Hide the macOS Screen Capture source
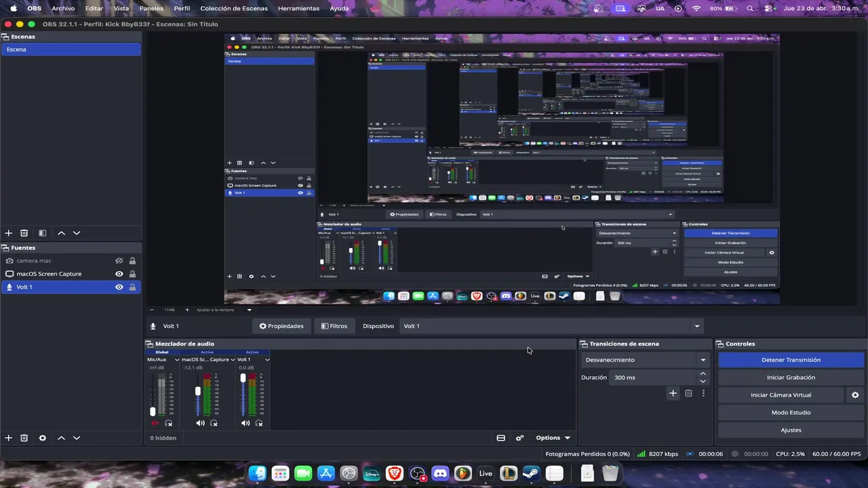 click(119, 274)
